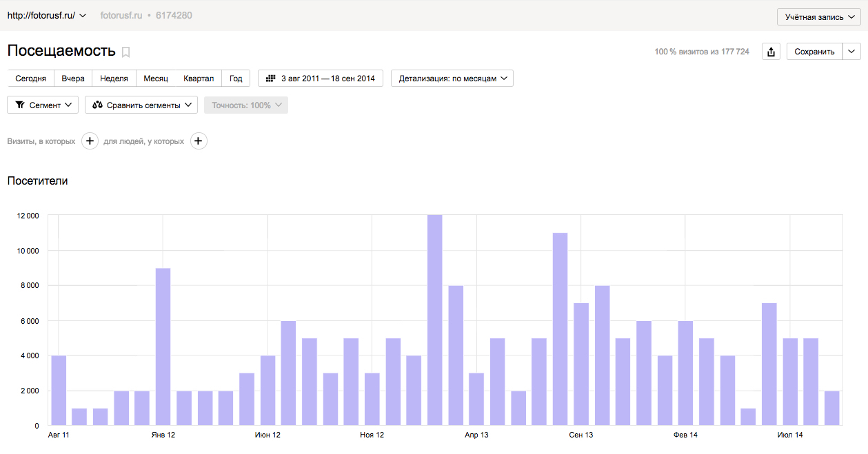Open the http://fotorusf.ru/ site selector dropdown
This screenshot has width=868, height=454.
click(46, 15)
